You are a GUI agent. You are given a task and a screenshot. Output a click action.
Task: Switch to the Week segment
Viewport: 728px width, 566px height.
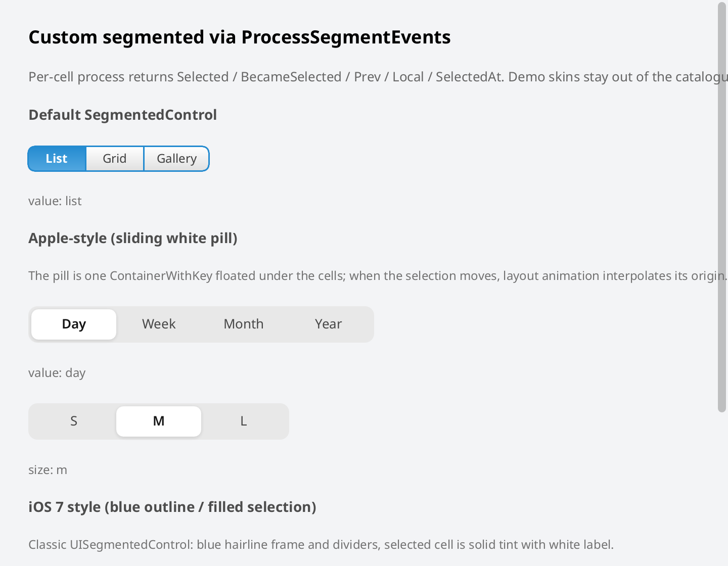tap(159, 324)
